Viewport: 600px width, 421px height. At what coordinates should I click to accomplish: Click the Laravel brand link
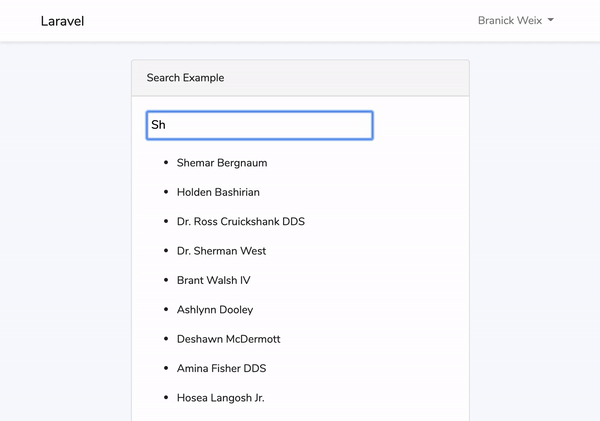[62, 21]
